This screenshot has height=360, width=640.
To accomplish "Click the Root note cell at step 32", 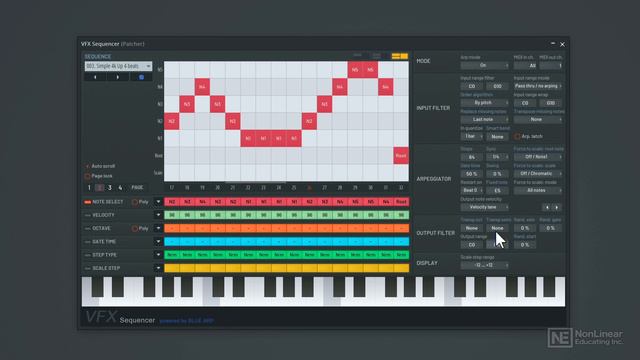I will tap(401, 156).
